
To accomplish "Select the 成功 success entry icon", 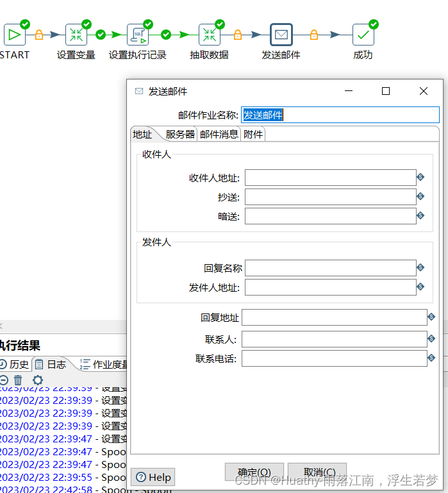I will pos(363,35).
